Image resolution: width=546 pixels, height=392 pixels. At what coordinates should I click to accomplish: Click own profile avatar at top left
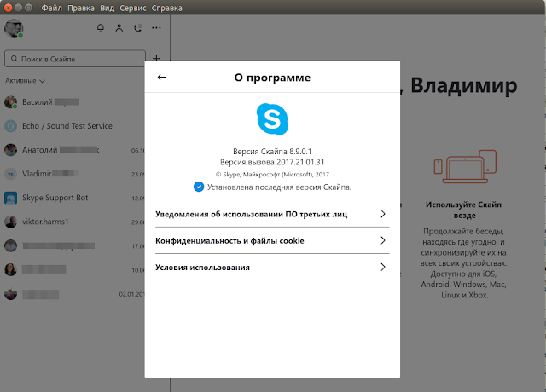pyautogui.click(x=14, y=28)
